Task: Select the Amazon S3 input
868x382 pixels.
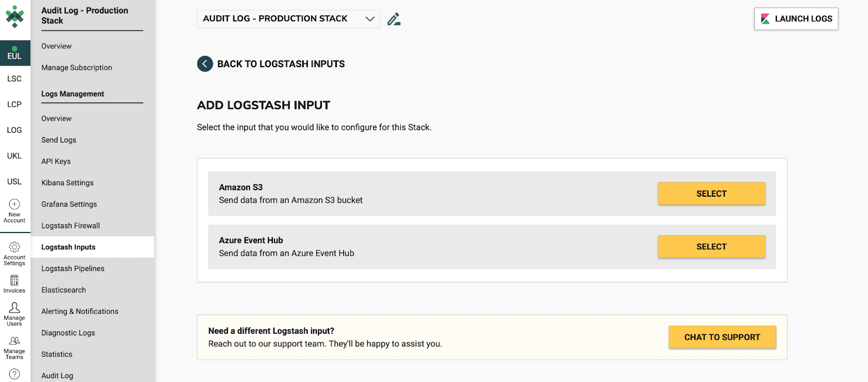Action: (711, 194)
